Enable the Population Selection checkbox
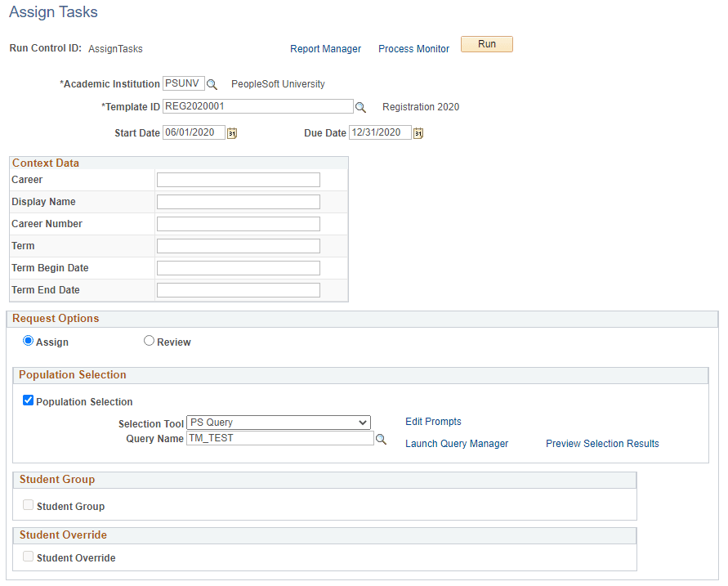 (28, 400)
